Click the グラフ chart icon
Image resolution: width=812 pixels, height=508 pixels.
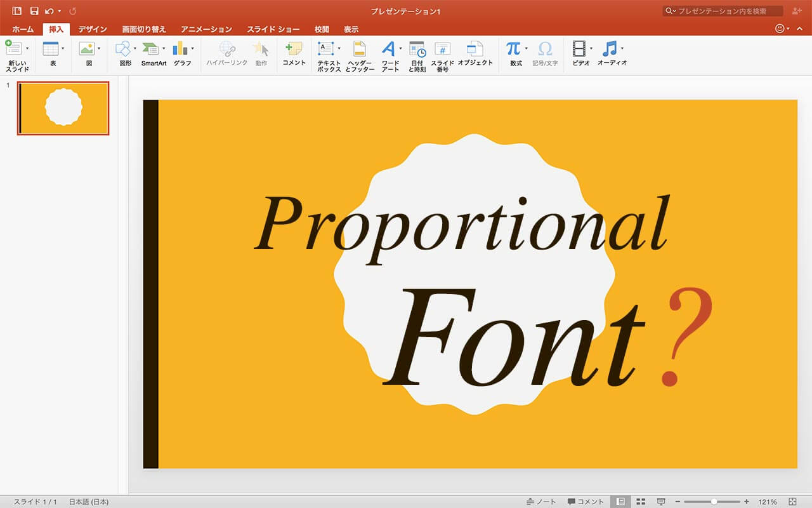click(x=180, y=49)
